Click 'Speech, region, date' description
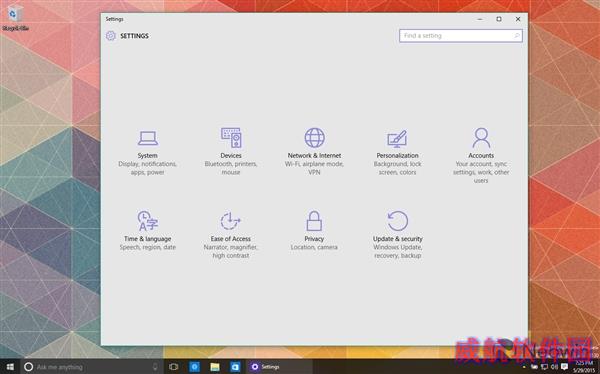The width and height of the screenshot is (600, 374). coord(148,247)
